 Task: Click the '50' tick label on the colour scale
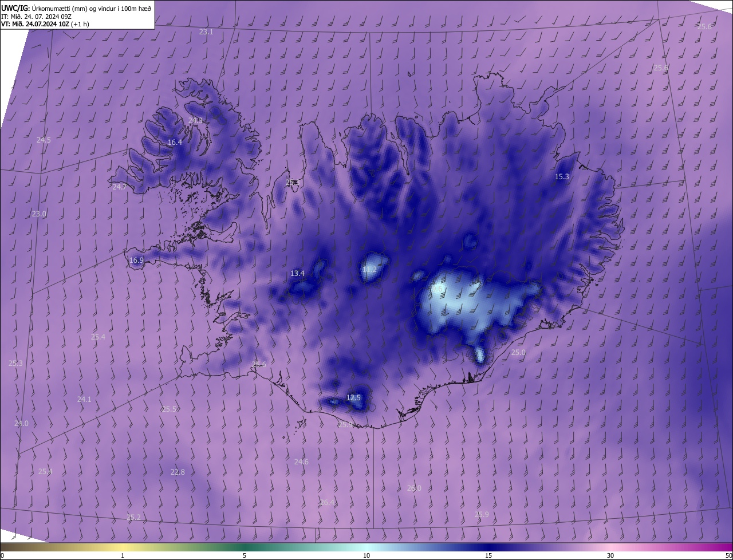(x=728, y=556)
